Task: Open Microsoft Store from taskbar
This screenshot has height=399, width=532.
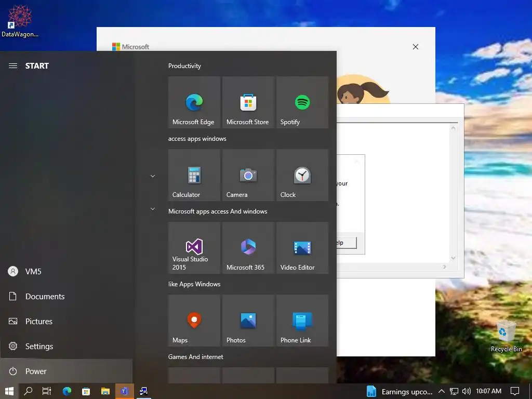Action: tap(86, 391)
